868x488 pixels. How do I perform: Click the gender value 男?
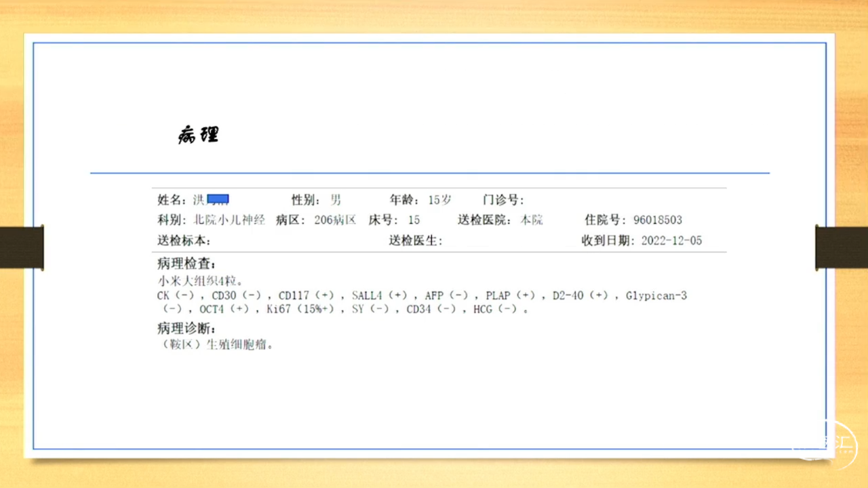coord(336,200)
